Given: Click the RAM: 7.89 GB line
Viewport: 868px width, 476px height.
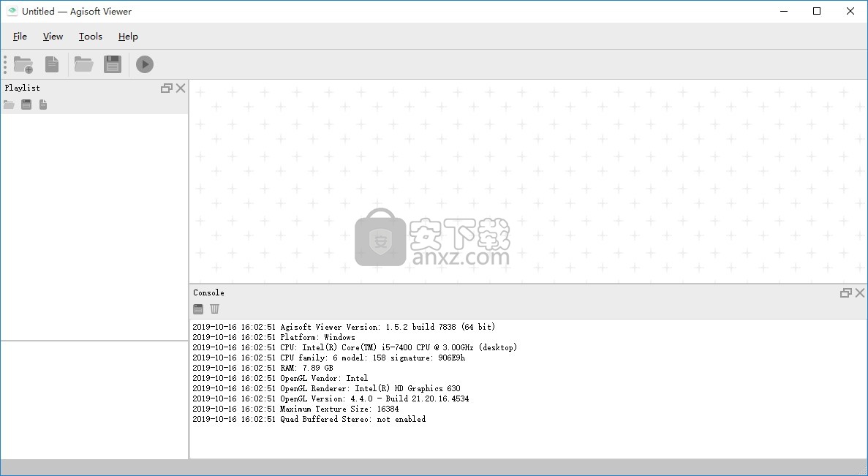Looking at the screenshot, I should coord(263,368).
